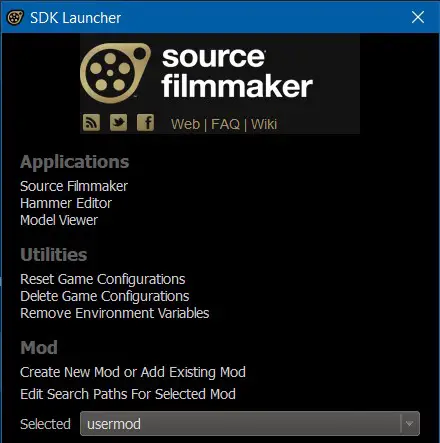
Task: Open the RSS feed icon
Action: (x=91, y=122)
